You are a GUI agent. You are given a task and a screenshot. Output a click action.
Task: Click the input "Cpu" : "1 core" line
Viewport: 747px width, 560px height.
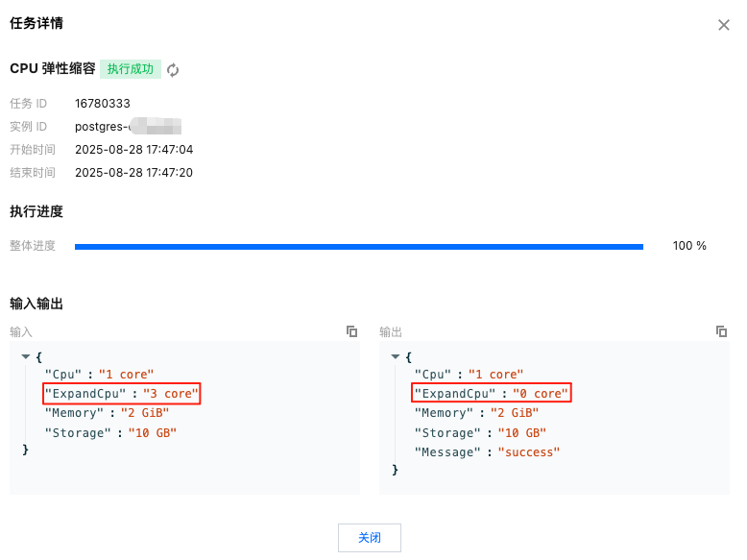pos(99,374)
